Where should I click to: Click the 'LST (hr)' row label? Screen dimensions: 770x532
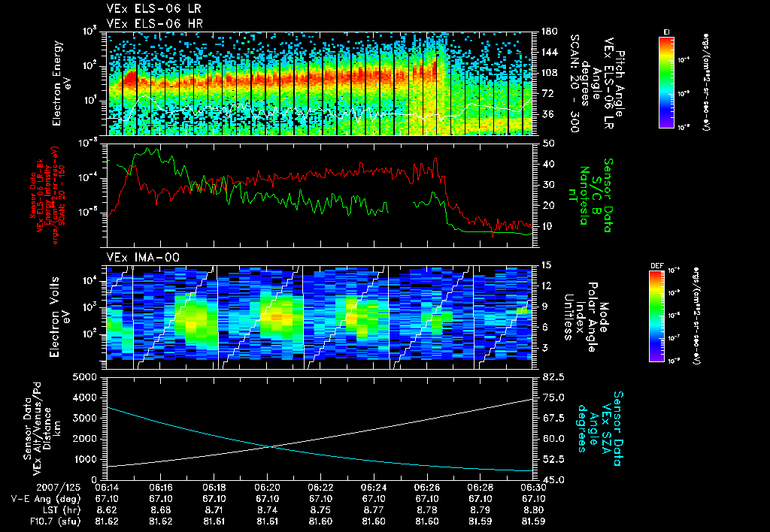(60, 510)
